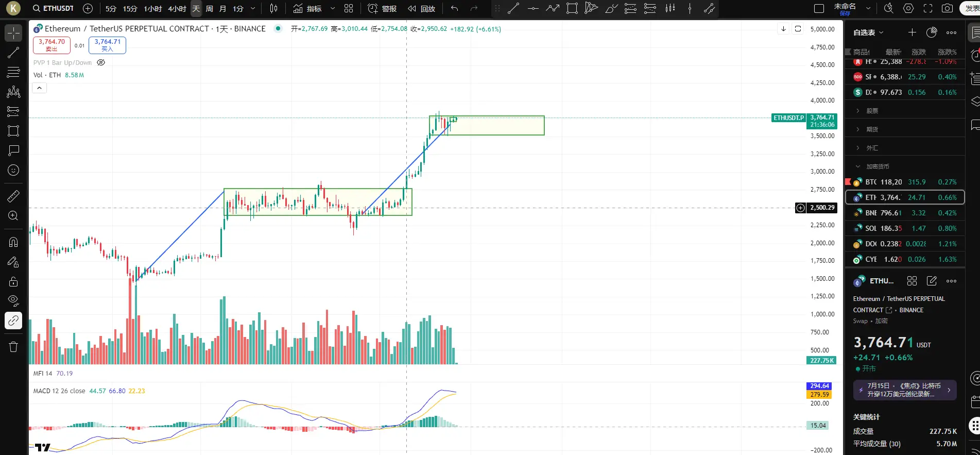Viewport: 980px width, 455px height.
Task: Open the layout setup square icon
Action: pyautogui.click(x=819, y=9)
